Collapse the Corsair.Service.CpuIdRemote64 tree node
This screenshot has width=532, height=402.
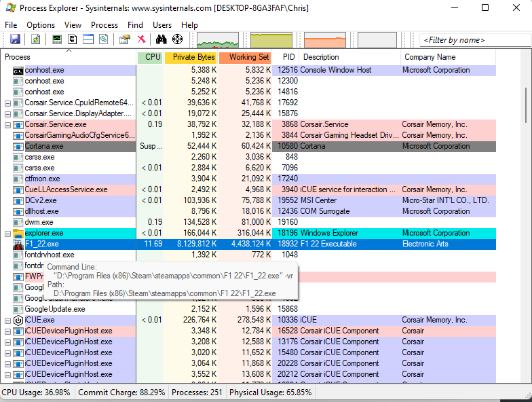8,103
